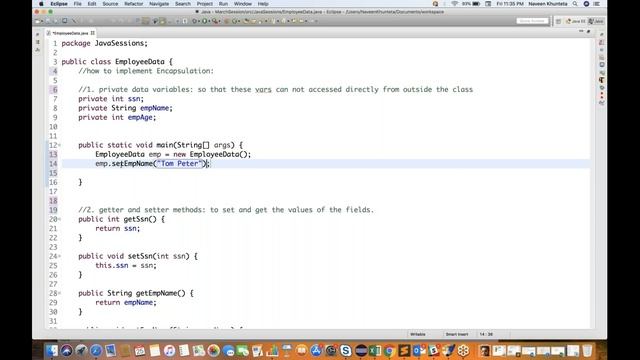640x360 pixels.
Task: Click the Debug toolbar icon
Action: 194,21
